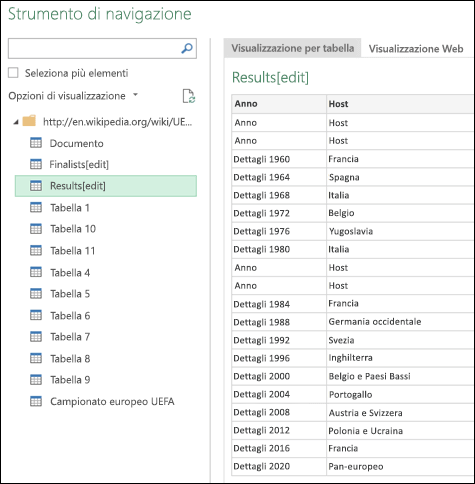Click the table icon beside Documento

pyautogui.click(x=36, y=143)
